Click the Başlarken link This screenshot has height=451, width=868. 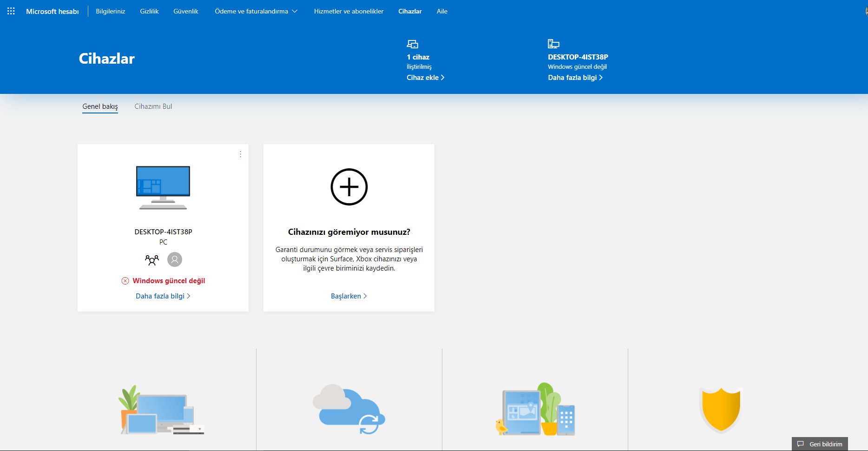[x=349, y=296]
